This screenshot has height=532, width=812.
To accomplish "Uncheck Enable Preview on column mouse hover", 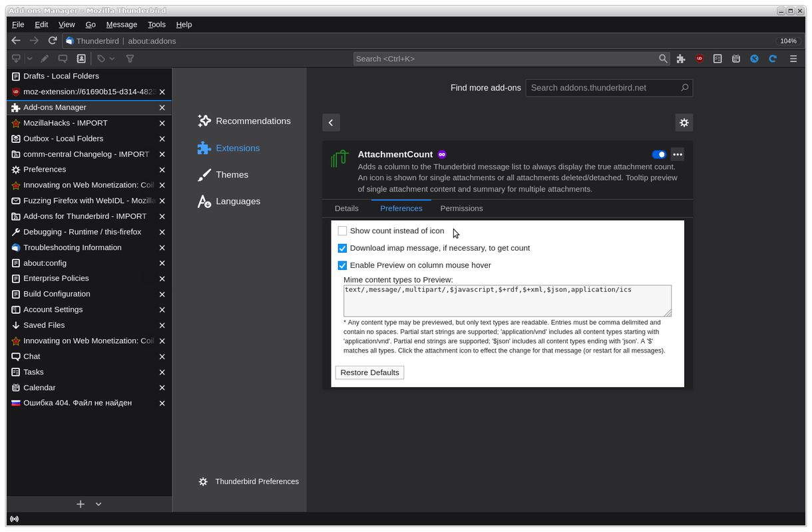I will pyautogui.click(x=342, y=265).
